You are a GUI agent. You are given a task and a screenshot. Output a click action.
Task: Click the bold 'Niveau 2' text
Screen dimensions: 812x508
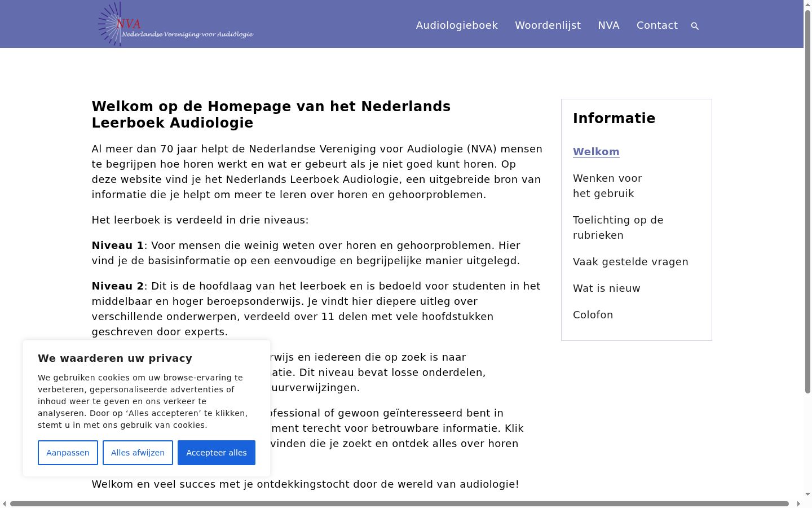click(118, 286)
